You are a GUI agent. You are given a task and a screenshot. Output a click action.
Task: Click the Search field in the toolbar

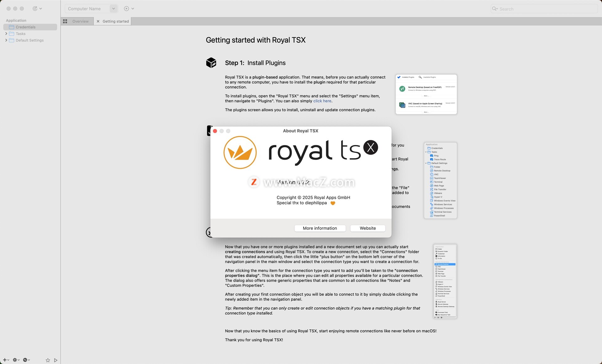[x=544, y=9]
